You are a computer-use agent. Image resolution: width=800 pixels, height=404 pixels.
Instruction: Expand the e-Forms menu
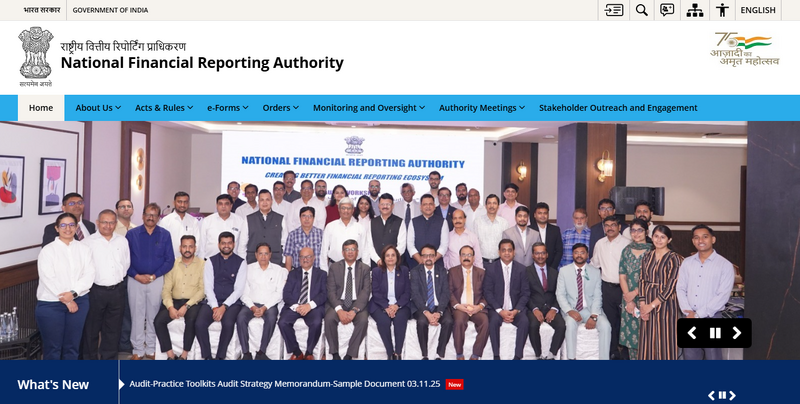pos(228,108)
